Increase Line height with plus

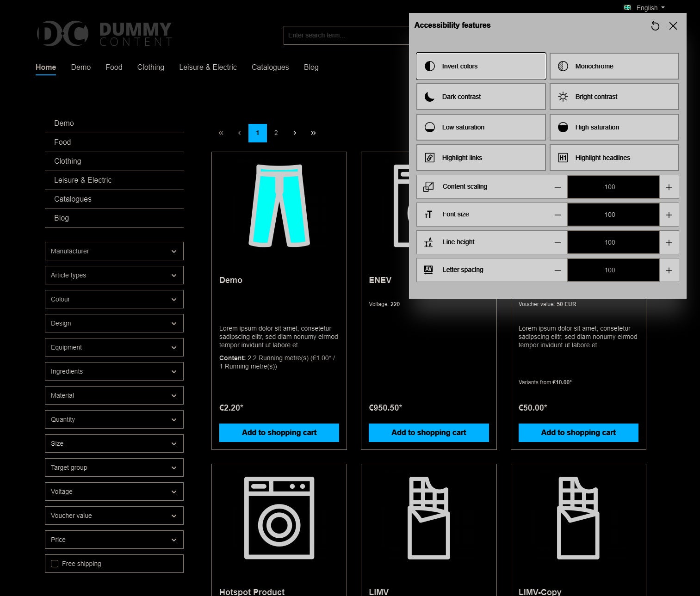tap(669, 243)
